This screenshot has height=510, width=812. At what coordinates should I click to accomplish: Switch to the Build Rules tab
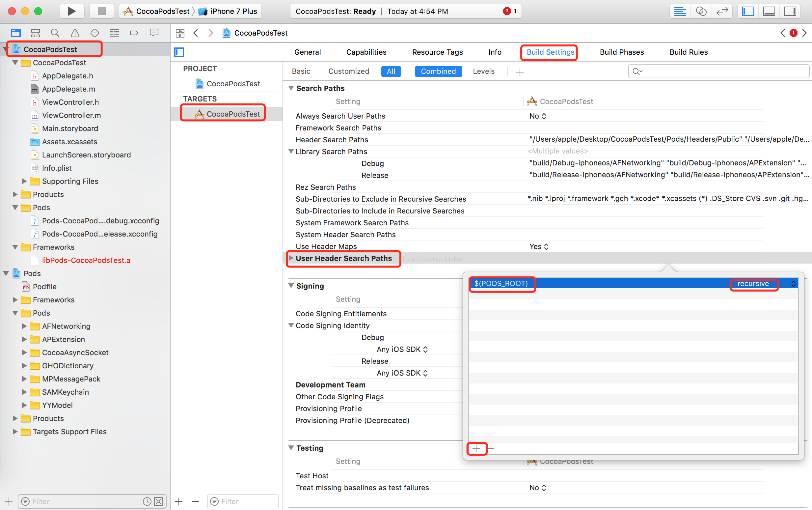689,52
